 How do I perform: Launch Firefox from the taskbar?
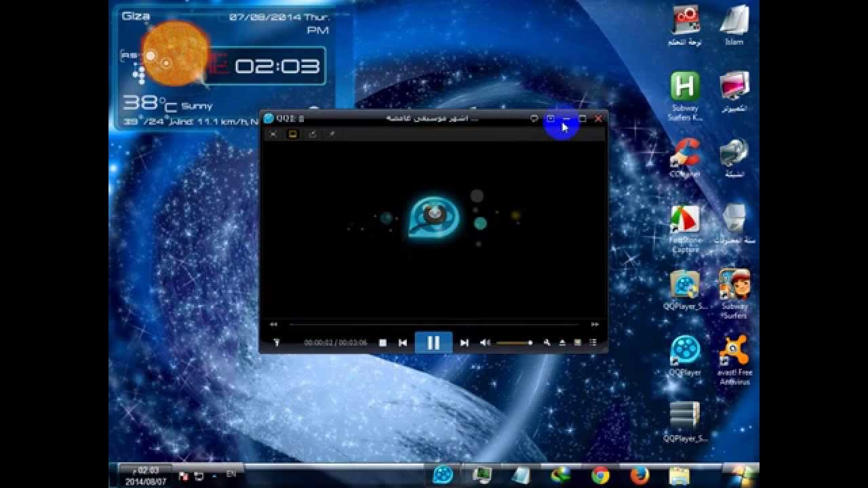coord(639,476)
